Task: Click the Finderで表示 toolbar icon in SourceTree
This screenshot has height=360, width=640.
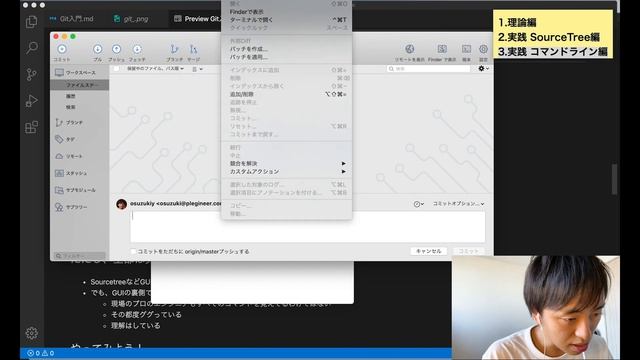Action: coord(442,49)
